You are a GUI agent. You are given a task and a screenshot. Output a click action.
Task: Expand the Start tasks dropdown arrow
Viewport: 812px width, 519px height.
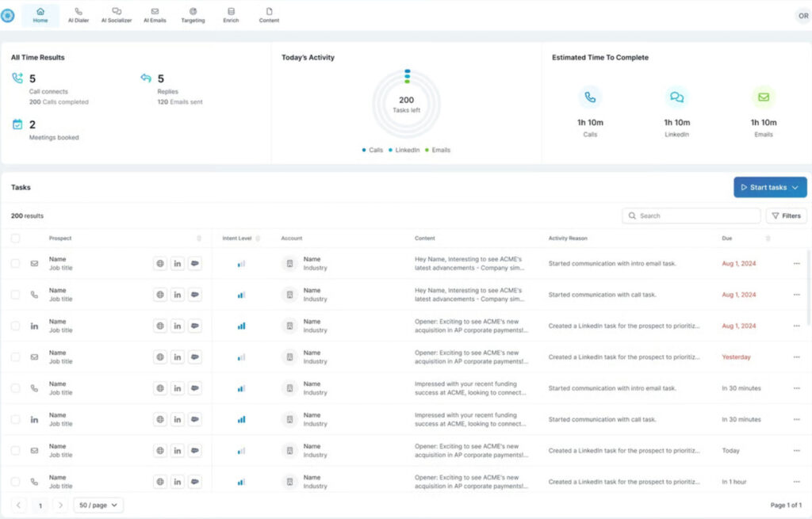[795, 187]
